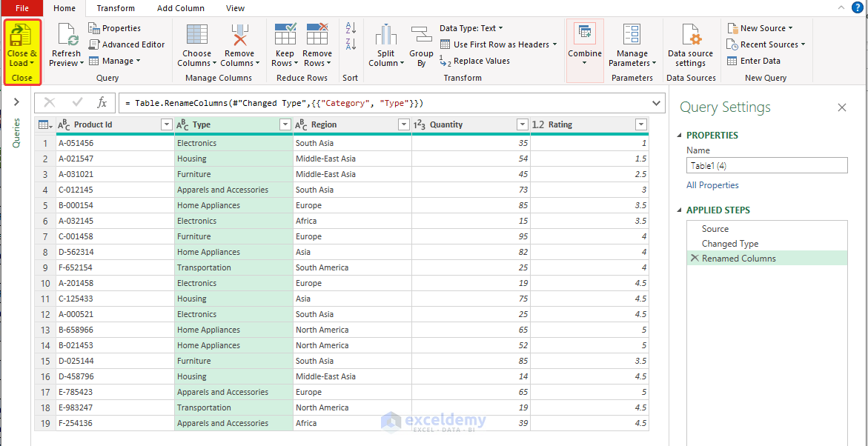Open the All Properties link

pos(712,185)
